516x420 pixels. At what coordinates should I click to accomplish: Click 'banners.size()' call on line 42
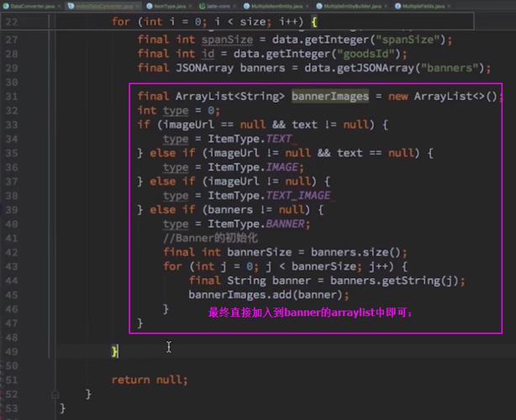(355, 252)
